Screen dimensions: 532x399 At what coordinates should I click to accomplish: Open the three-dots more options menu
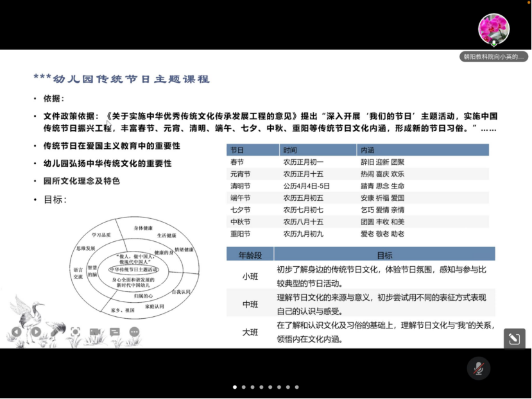134,332
